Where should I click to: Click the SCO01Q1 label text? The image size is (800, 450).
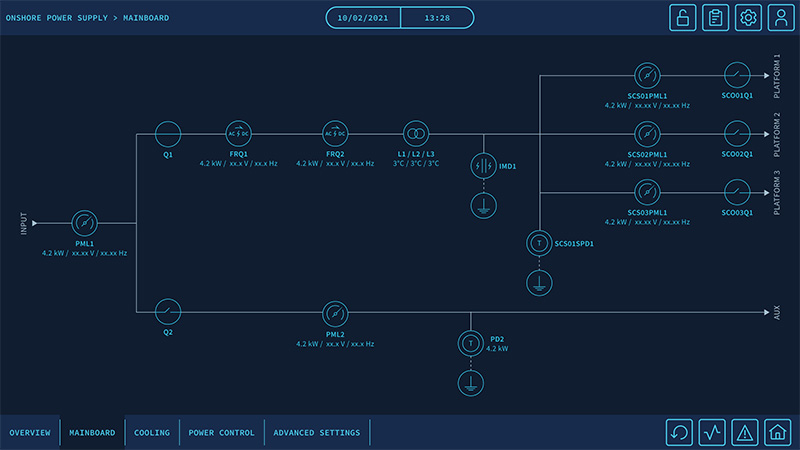pyautogui.click(x=737, y=95)
